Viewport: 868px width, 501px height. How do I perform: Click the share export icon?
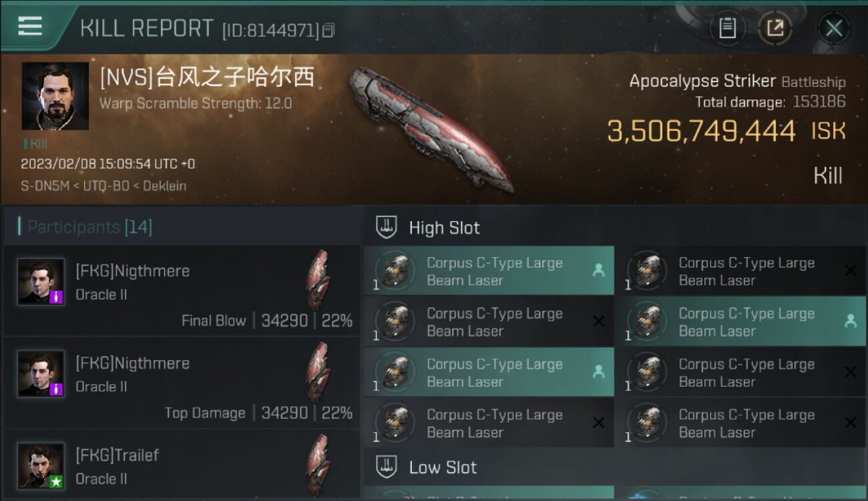click(x=775, y=28)
